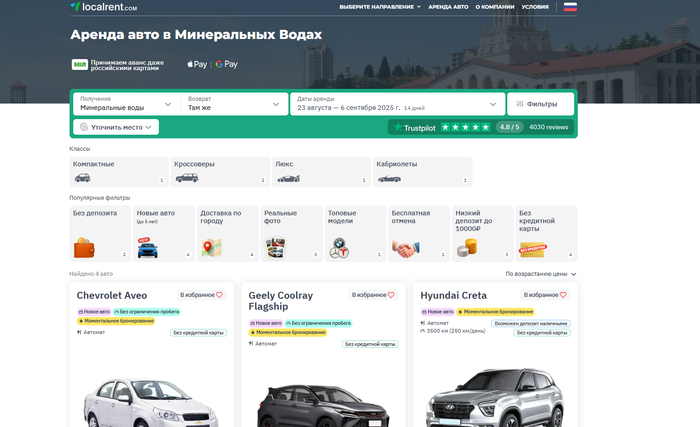Open the Geely Coolray Flagship title link
Image resolution: width=700 pixels, height=427 pixels.
tap(280, 301)
